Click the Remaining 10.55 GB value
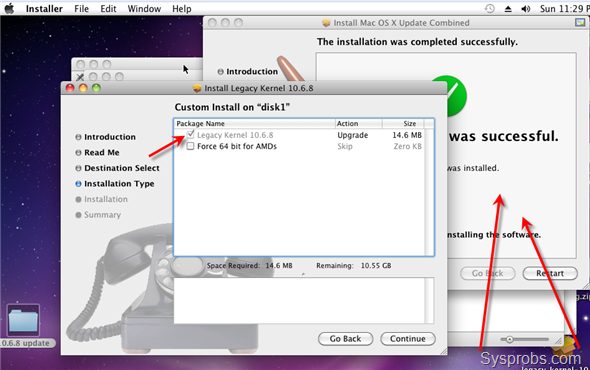590x370 pixels. pos(376,265)
